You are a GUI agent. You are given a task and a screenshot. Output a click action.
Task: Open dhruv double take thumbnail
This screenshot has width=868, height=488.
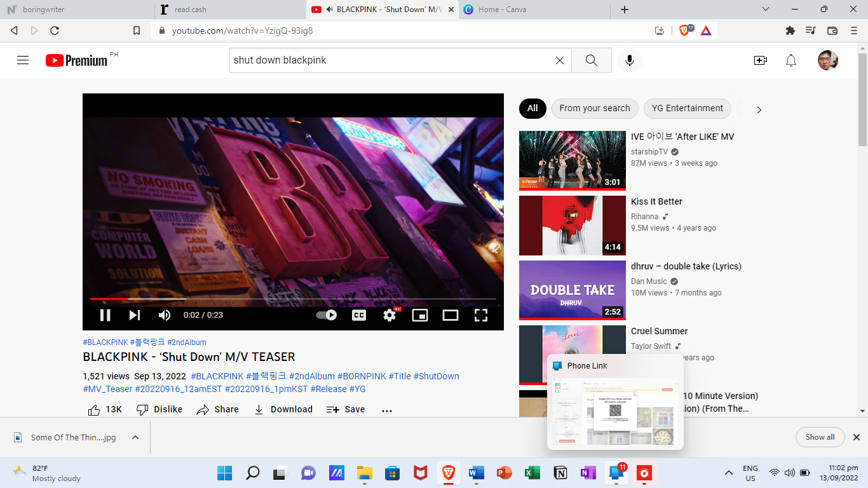(x=573, y=290)
